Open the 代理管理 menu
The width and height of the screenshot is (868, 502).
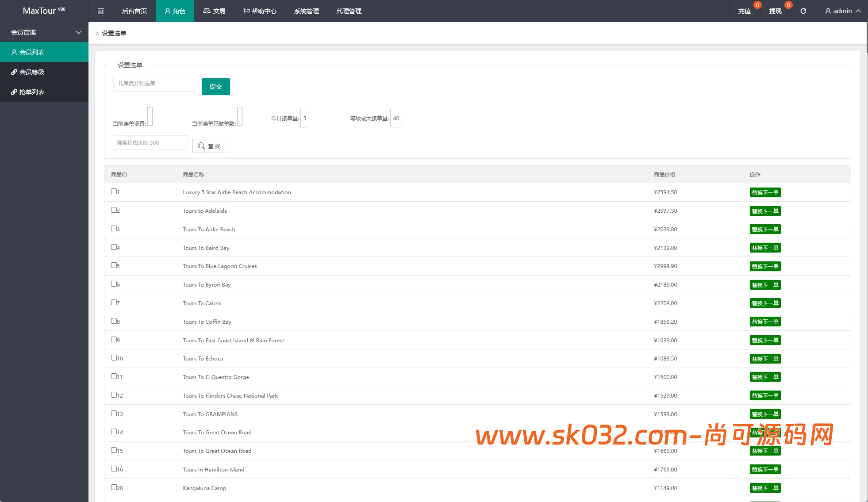click(x=349, y=11)
